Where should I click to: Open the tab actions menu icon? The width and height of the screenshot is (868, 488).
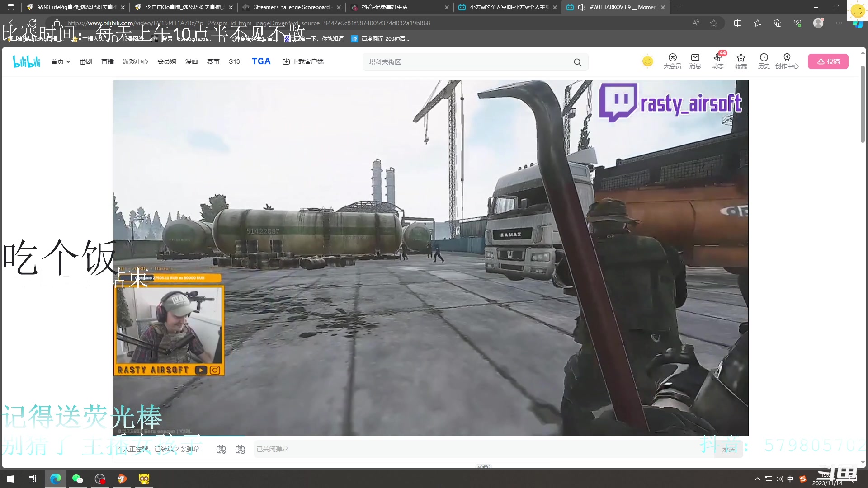[x=11, y=7]
